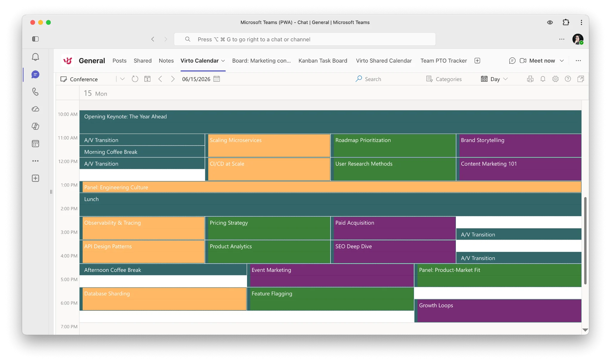Click the 06/15/2026 date field
Image resolution: width=611 pixels, height=364 pixels.
[196, 79]
